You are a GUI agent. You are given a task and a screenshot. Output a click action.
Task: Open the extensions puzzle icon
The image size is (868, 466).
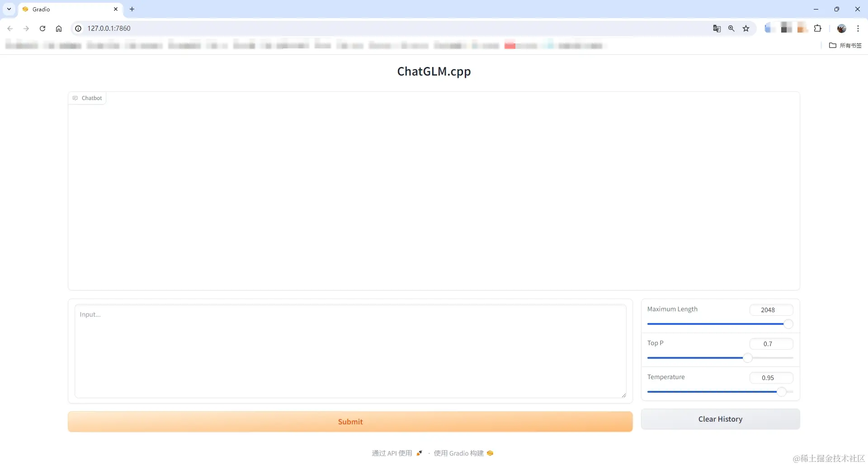(x=818, y=29)
